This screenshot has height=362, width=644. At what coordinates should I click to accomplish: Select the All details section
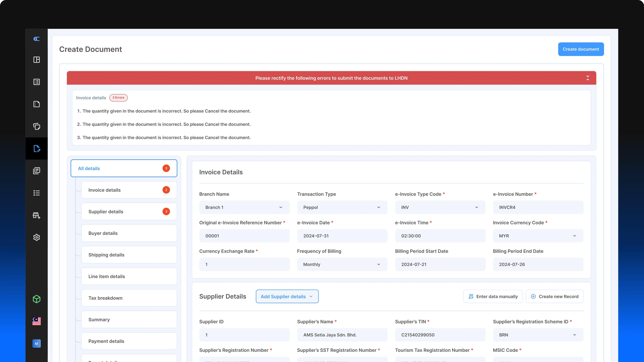pyautogui.click(x=124, y=168)
